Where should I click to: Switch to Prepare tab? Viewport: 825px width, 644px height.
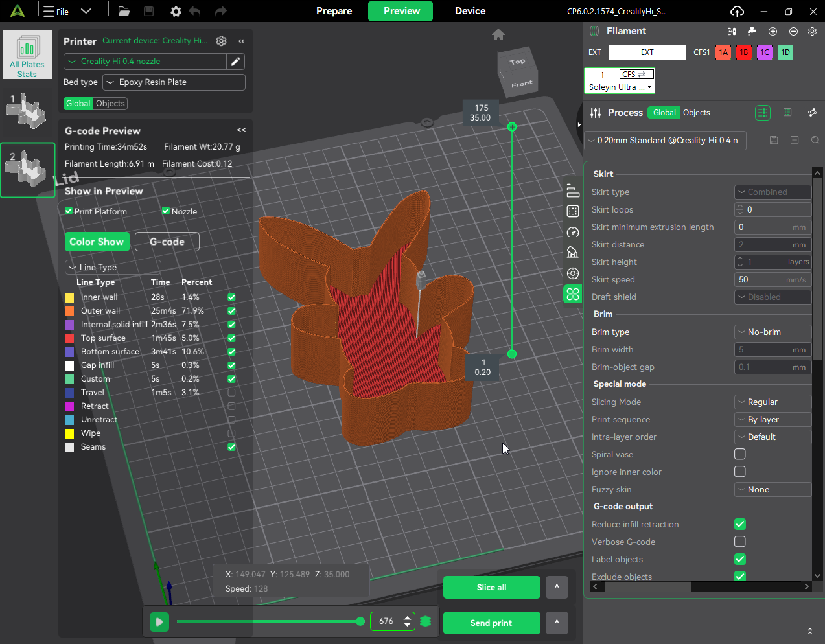[334, 11]
